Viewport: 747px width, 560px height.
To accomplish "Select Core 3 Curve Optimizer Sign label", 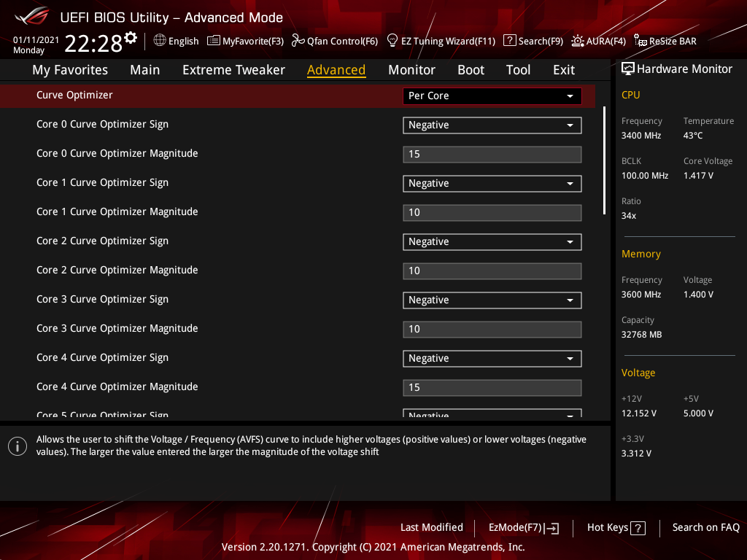I will [102, 300].
